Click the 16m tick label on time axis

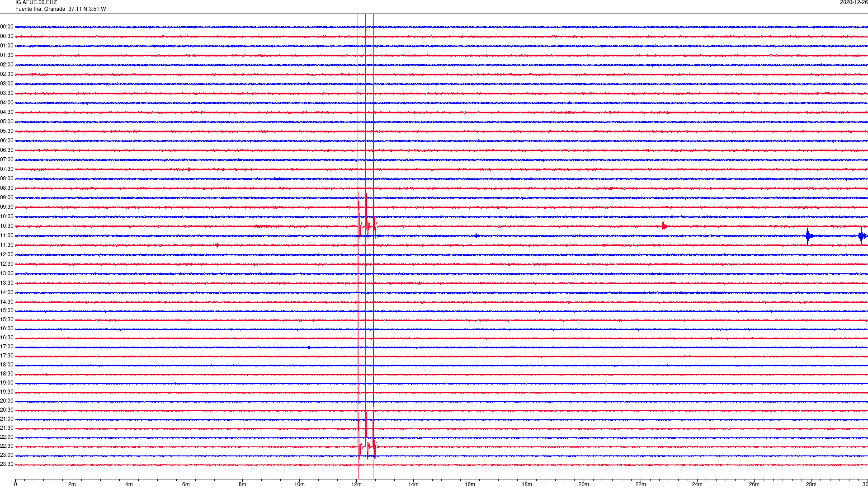point(470,484)
